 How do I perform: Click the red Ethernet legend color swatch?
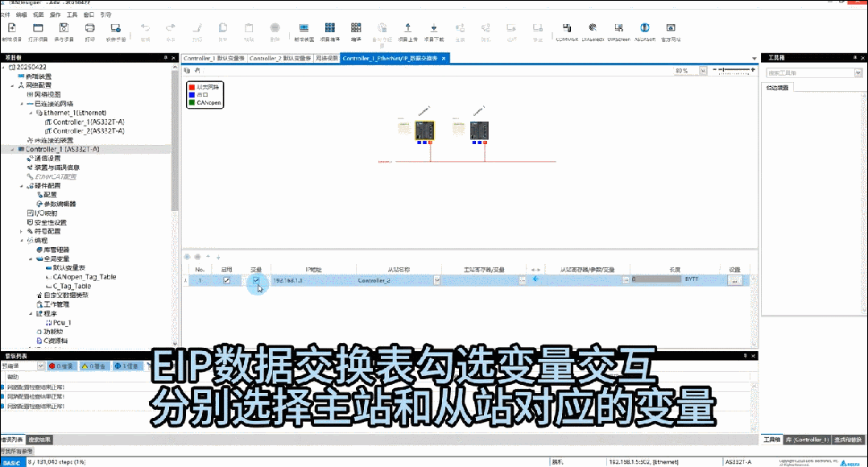192,87
